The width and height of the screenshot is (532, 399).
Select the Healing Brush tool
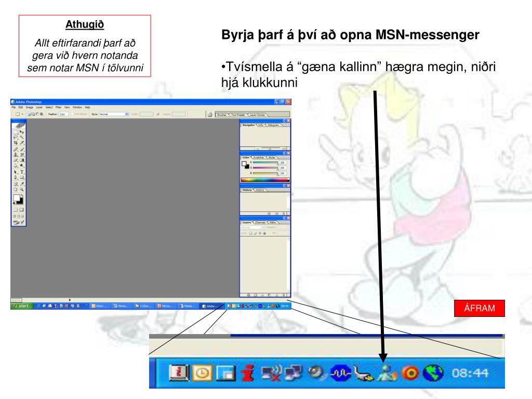tap(16, 150)
